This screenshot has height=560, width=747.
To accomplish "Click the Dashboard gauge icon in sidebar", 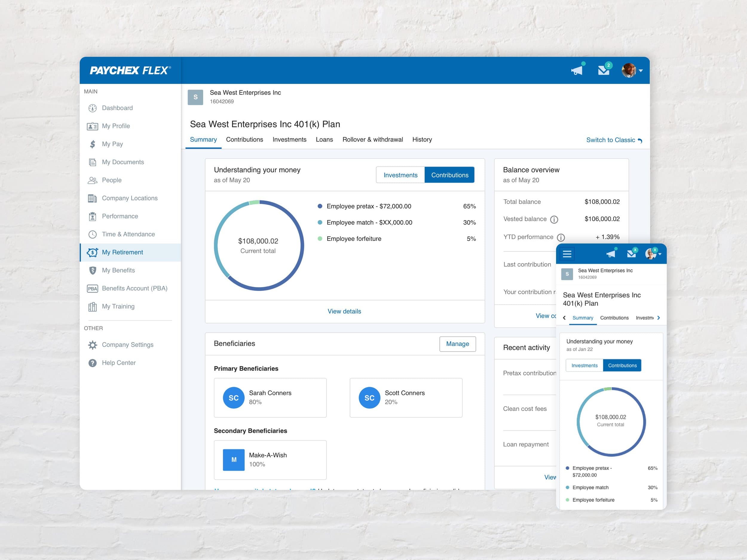I will [x=92, y=108].
